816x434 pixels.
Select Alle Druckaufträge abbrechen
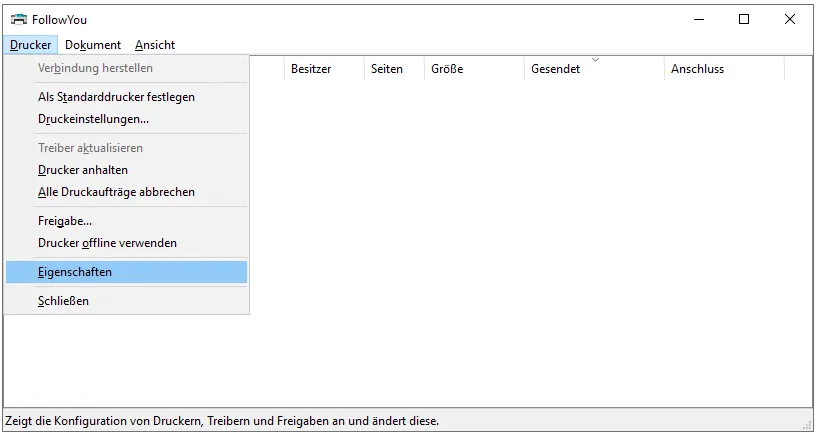[x=116, y=192]
